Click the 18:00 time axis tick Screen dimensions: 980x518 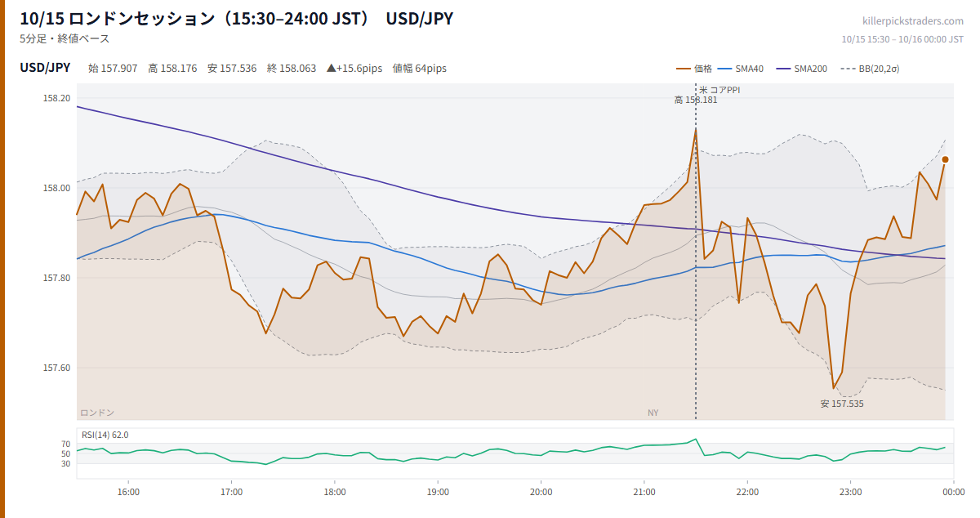coord(335,492)
